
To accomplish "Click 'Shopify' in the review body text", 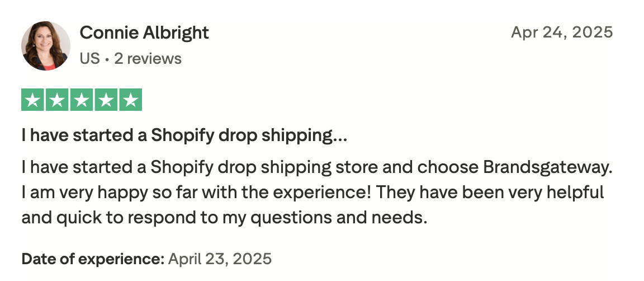I will click(182, 167).
